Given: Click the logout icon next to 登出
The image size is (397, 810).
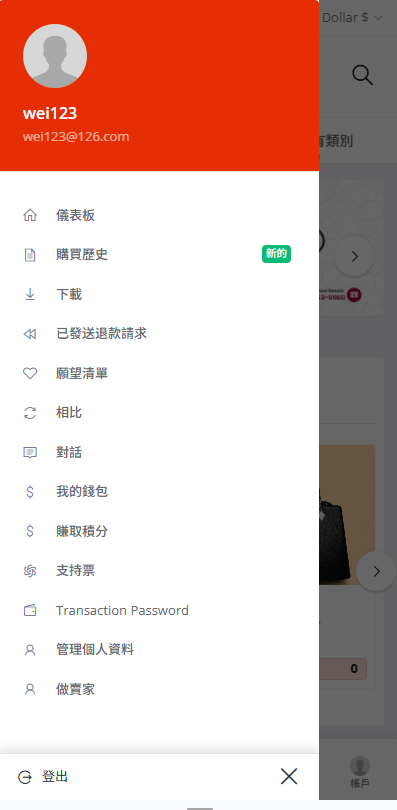Looking at the screenshot, I should click(x=25, y=777).
